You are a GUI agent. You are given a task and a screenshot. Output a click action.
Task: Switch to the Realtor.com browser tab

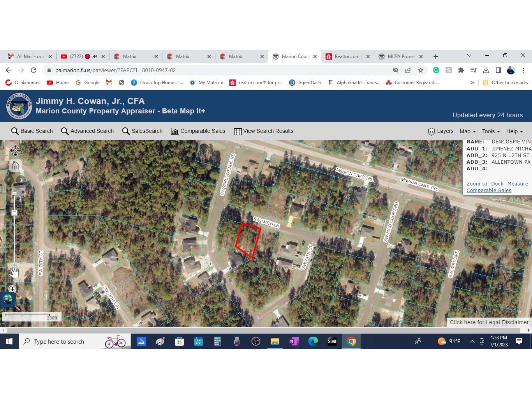(347, 56)
